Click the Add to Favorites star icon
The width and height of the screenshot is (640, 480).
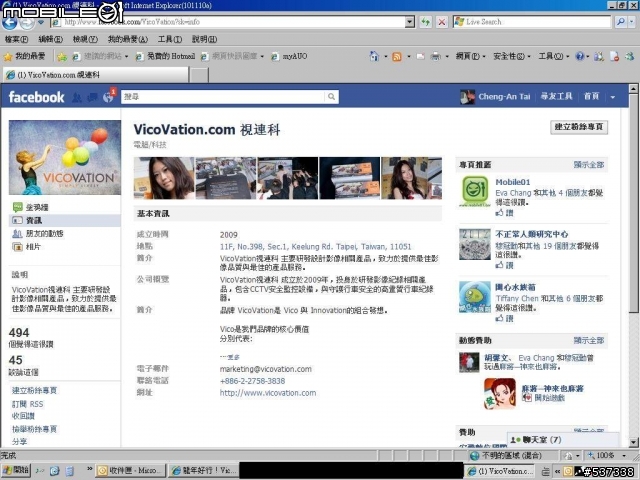tap(62, 57)
